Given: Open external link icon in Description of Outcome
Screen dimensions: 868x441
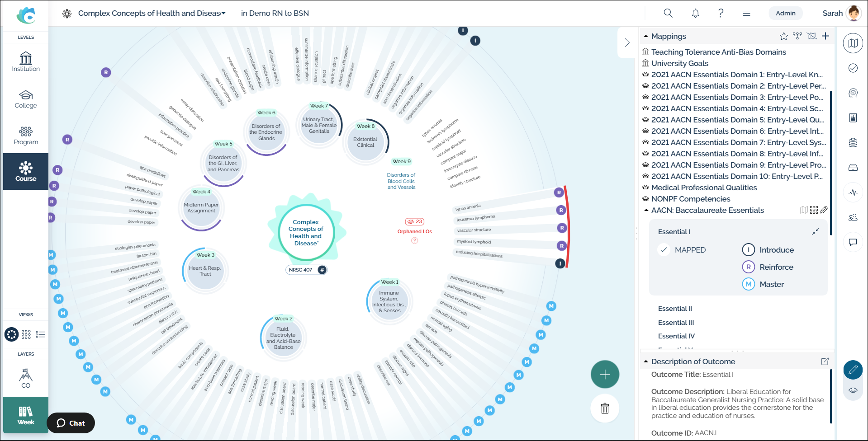Looking at the screenshot, I should (825, 361).
